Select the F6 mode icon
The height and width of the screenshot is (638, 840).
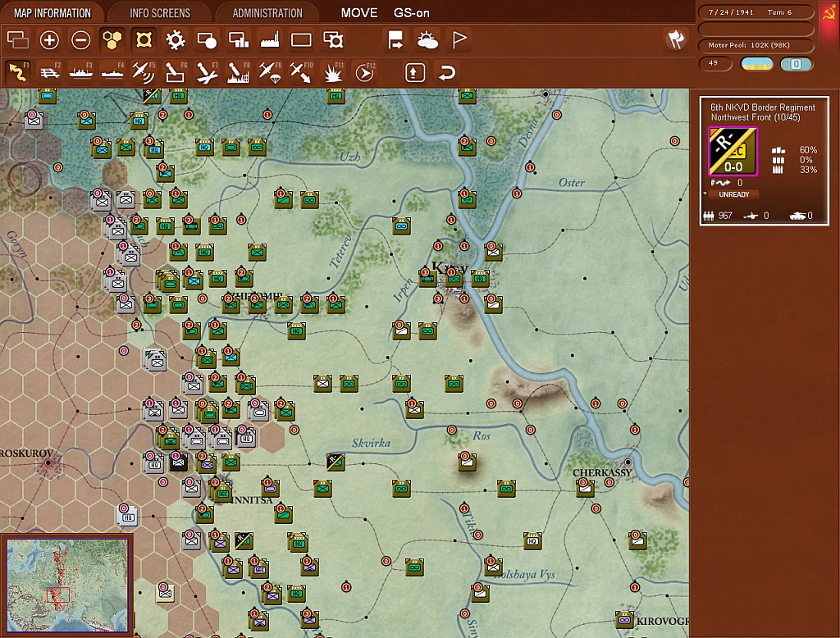click(176, 72)
